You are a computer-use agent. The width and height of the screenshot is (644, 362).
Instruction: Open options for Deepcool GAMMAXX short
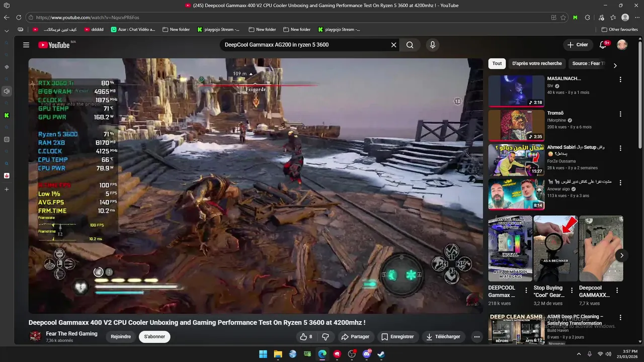(617, 290)
